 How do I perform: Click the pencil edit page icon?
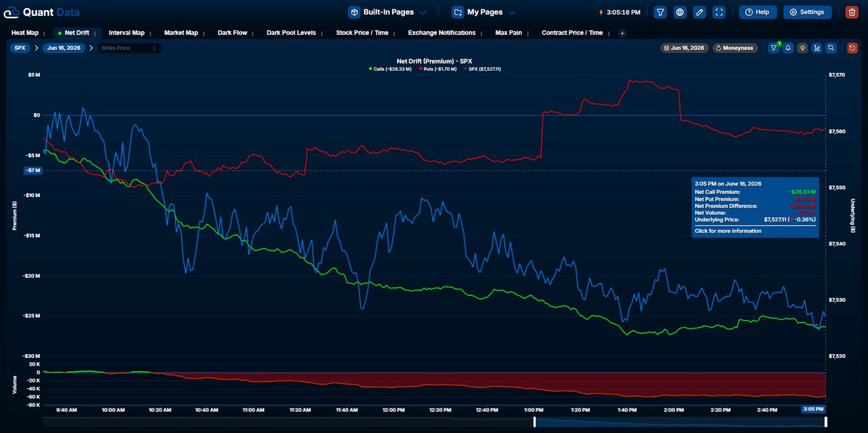point(699,12)
